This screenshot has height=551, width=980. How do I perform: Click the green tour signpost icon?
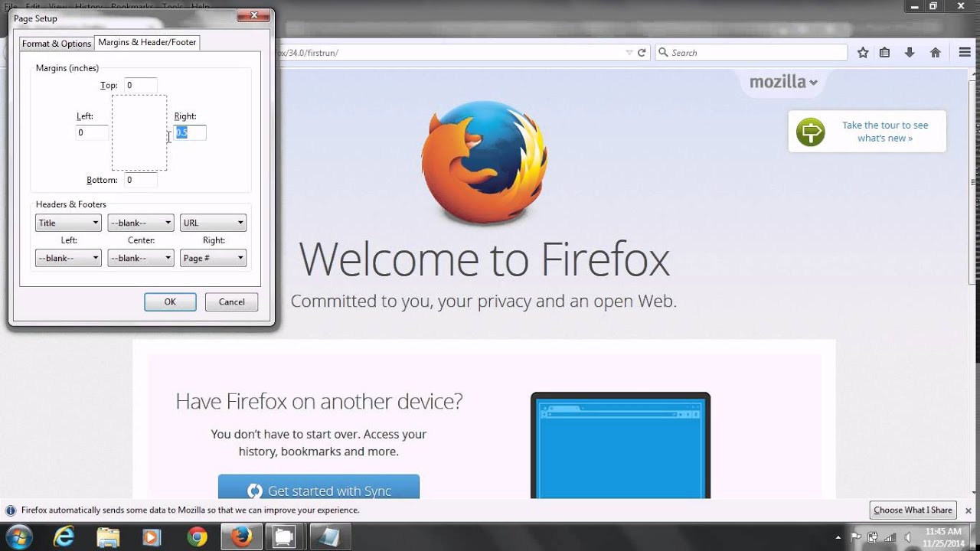click(x=810, y=132)
